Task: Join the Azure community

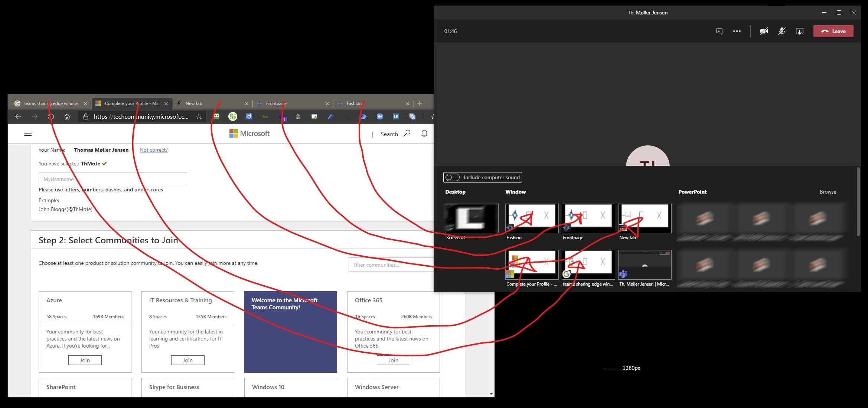Action: pos(85,360)
